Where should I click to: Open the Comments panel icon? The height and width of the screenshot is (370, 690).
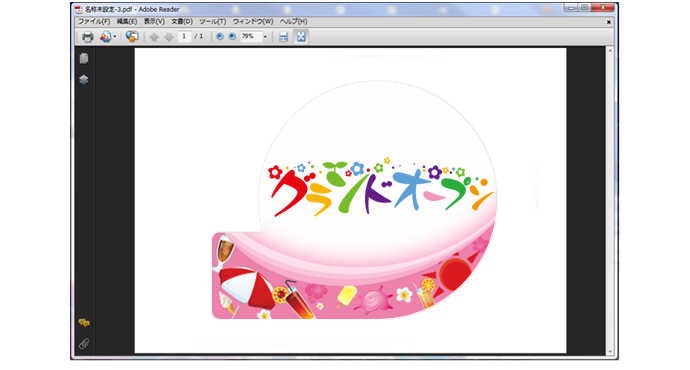84,323
